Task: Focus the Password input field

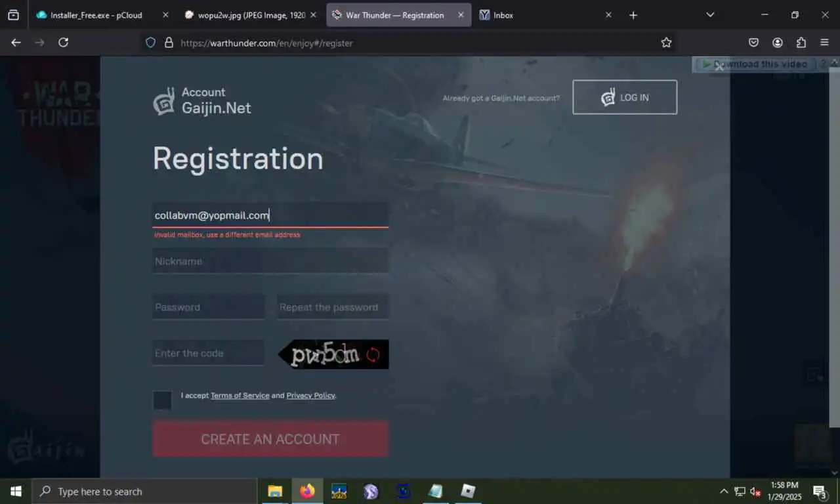Action: point(209,307)
